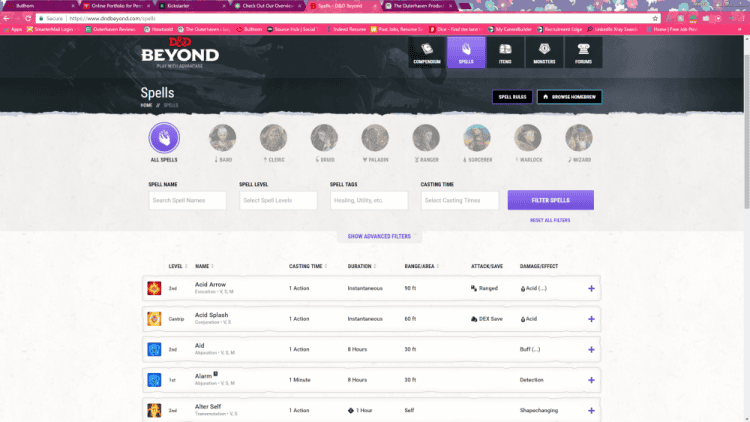Open the Acid Splash spell name
Screen dimensions: 750x422
coord(211,315)
